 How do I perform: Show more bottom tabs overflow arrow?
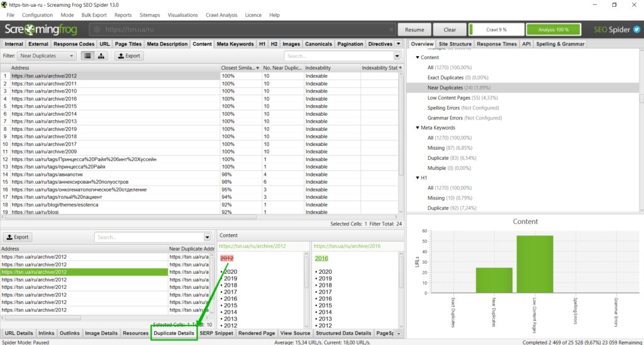pos(398,333)
